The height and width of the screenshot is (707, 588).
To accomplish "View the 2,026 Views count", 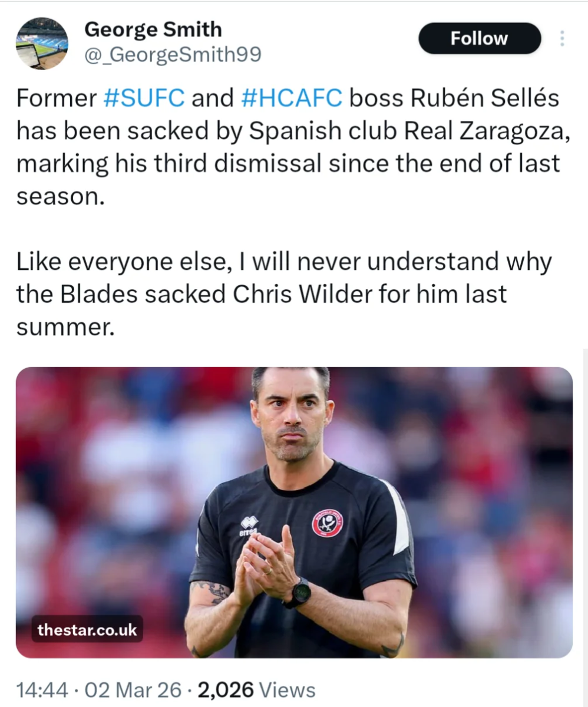I will pyautogui.click(x=256, y=690).
